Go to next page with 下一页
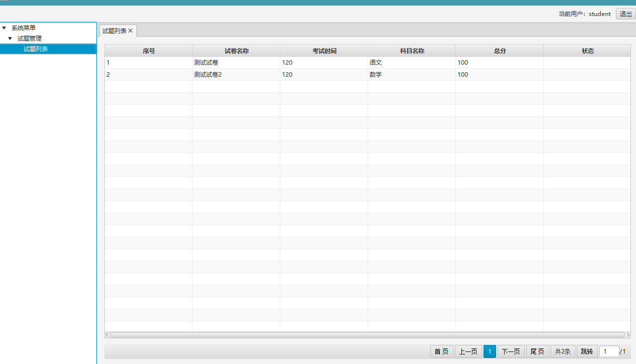Screen dimensions: 636x364 click(511, 351)
